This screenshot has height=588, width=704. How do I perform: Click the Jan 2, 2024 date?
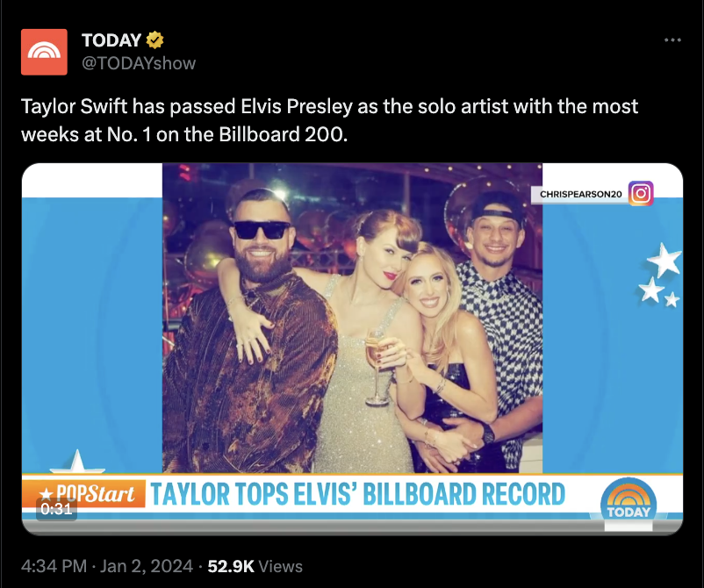point(147,566)
